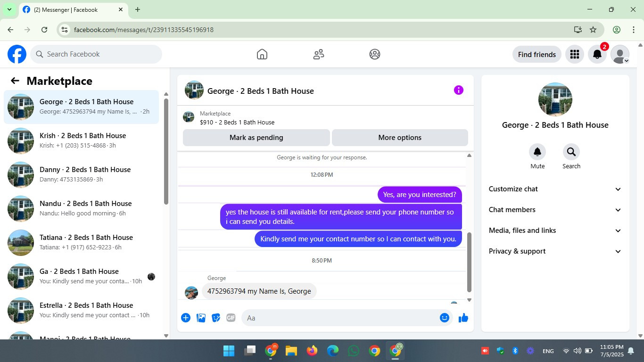Expand Customize chat section
Image resolution: width=644 pixels, height=362 pixels.
click(x=555, y=189)
